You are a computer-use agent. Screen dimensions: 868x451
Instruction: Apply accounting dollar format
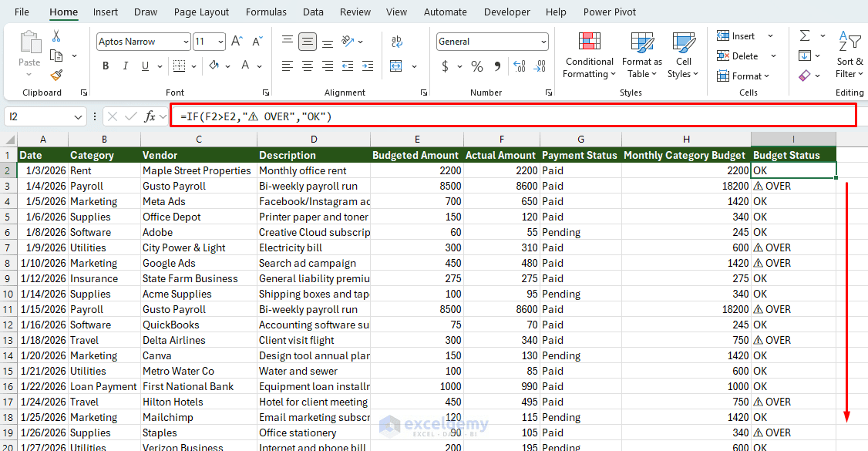[445, 66]
